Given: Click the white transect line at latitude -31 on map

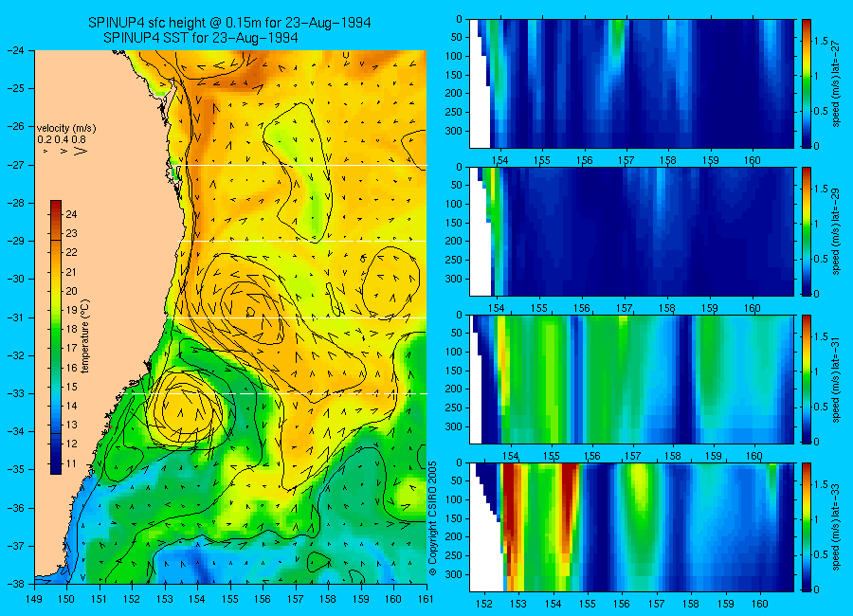Looking at the screenshot, I should click(x=297, y=317).
